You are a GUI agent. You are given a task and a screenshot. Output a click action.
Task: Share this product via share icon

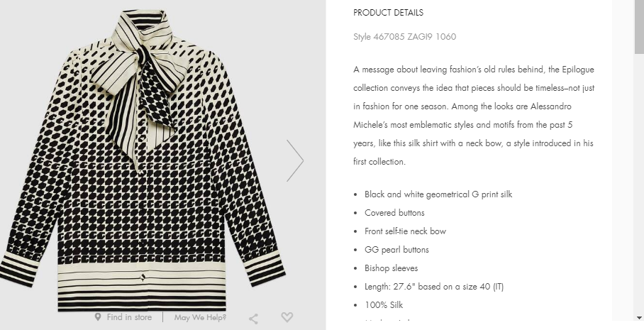click(253, 319)
